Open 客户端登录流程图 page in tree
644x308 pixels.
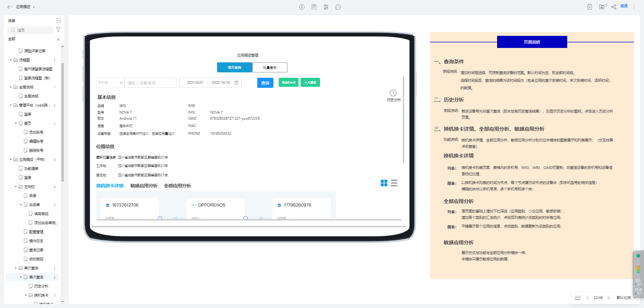click(x=38, y=69)
